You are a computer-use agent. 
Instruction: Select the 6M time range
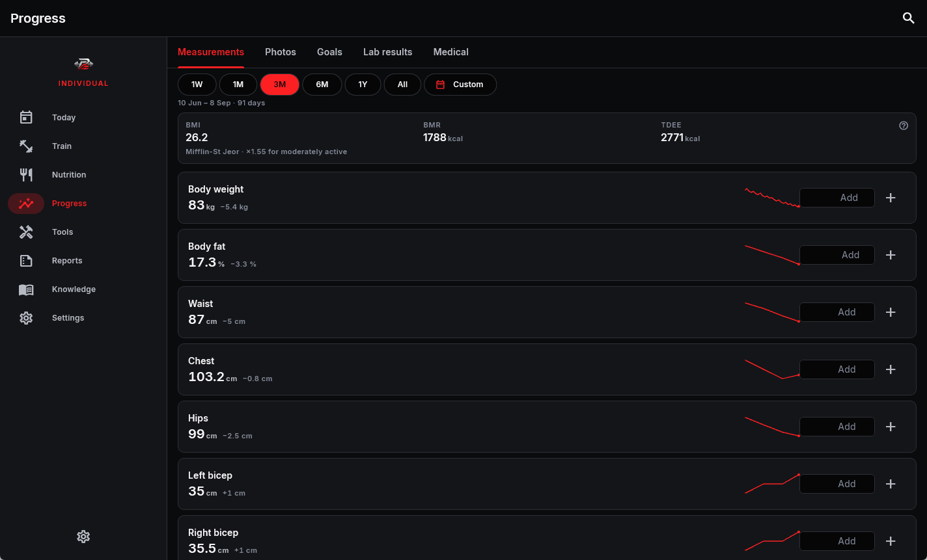coord(322,85)
